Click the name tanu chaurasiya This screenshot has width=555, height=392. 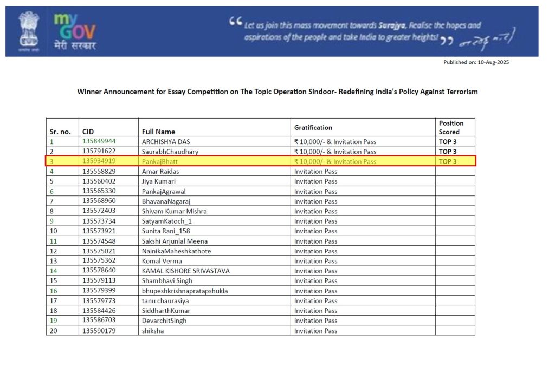tap(165, 301)
